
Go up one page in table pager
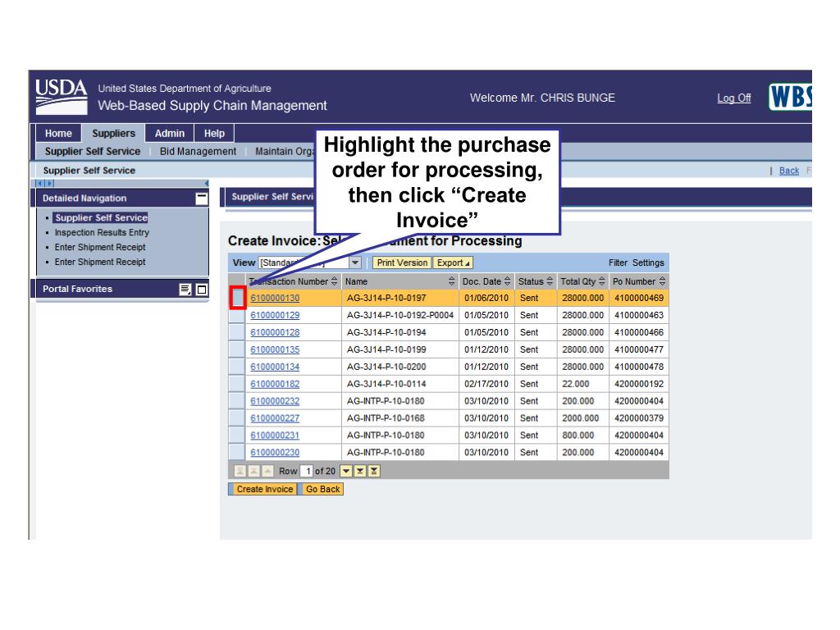click(253, 471)
